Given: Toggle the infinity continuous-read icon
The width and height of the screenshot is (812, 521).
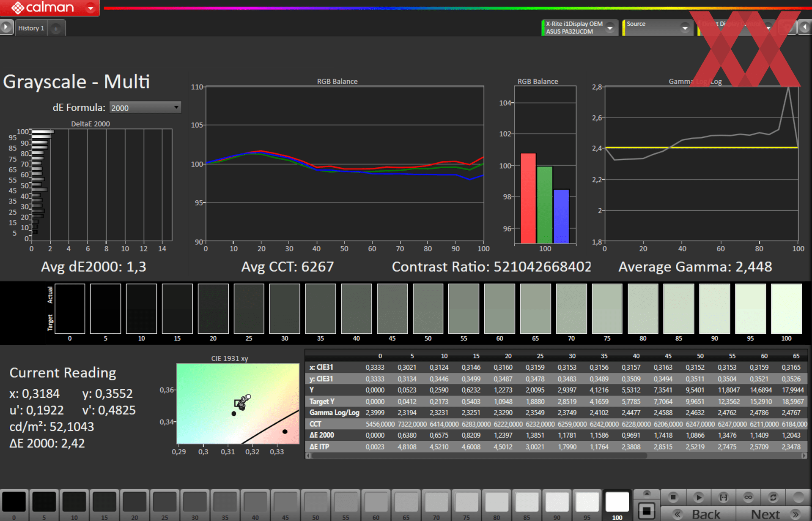Looking at the screenshot, I should pyautogui.click(x=748, y=497).
